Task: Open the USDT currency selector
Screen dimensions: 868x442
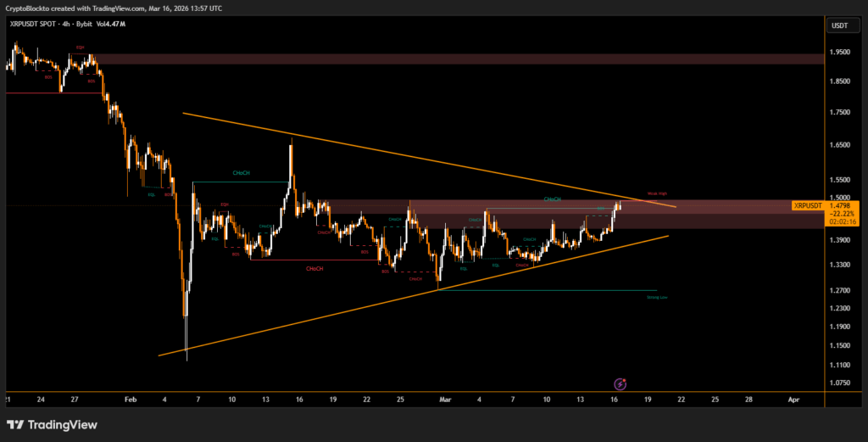Action: (x=839, y=25)
